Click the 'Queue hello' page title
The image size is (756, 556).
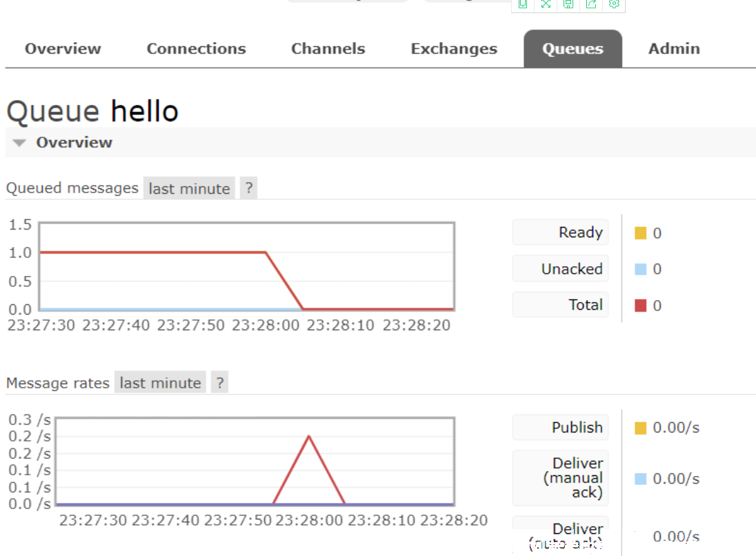pos(92,111)
